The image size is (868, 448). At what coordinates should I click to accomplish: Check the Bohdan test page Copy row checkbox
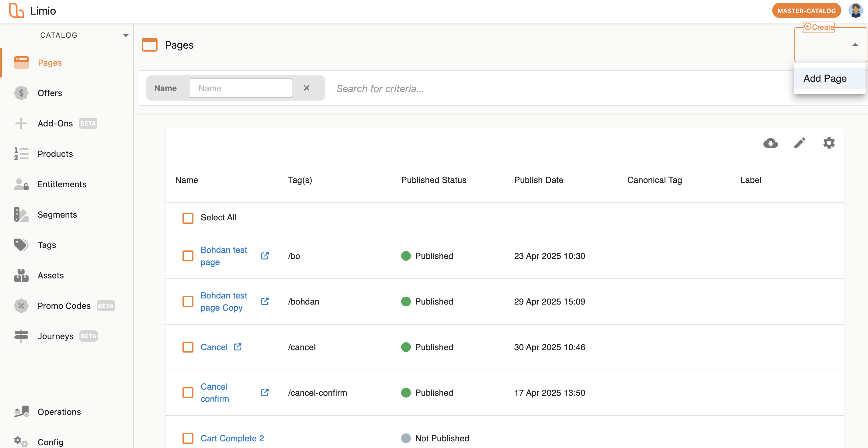188,302
